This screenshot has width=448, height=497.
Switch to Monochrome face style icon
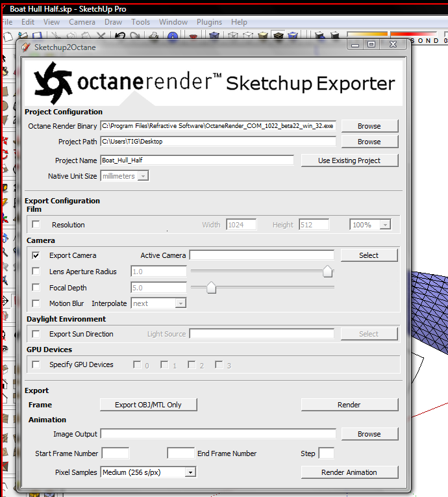tap(293, 35)
